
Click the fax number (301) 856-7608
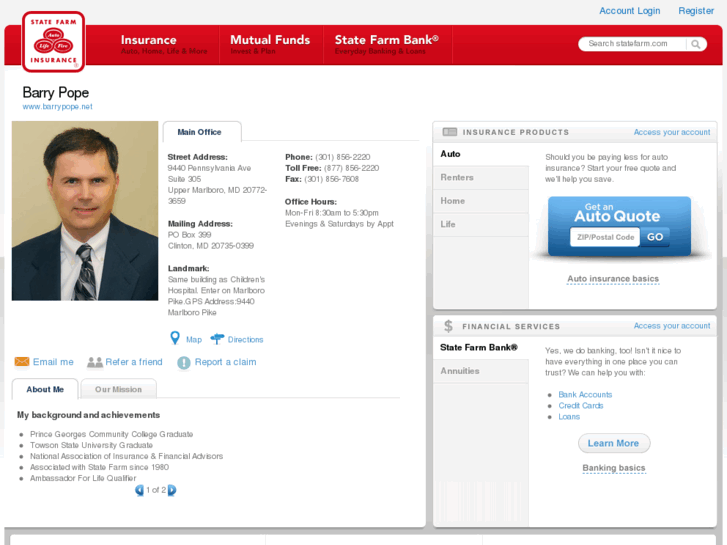[x=331, y=180]
